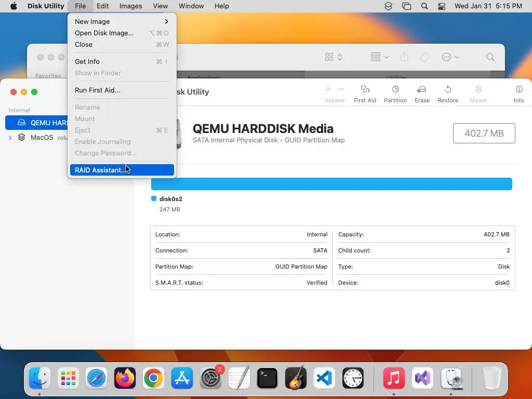Viewport: 532px width, 399px height.
Task: Click the disk0s2 blue legend swatch
Action: click(154, 199)
